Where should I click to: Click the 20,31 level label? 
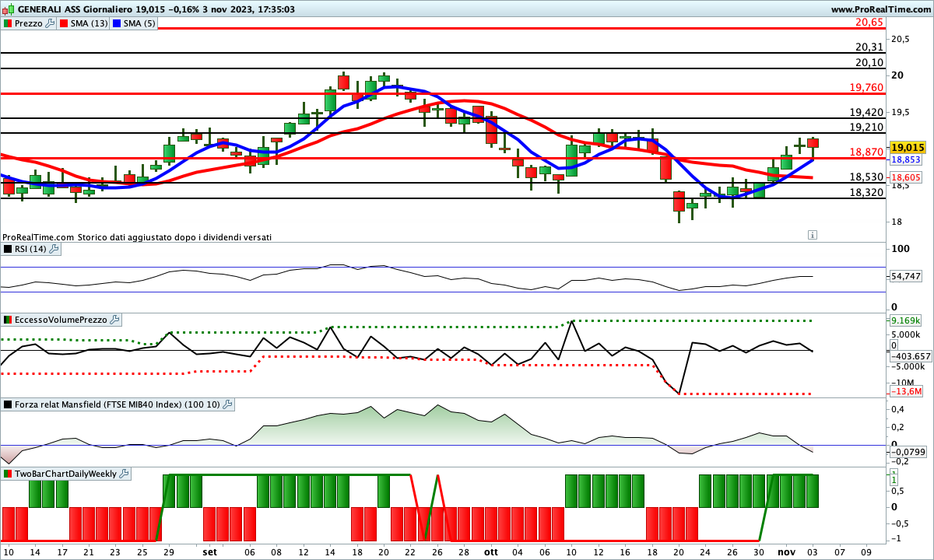(x=869, y=47)
